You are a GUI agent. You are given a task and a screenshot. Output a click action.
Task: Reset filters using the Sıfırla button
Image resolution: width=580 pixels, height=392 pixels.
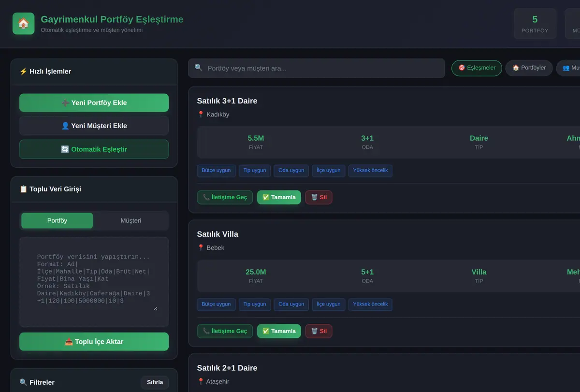(155, 382)
